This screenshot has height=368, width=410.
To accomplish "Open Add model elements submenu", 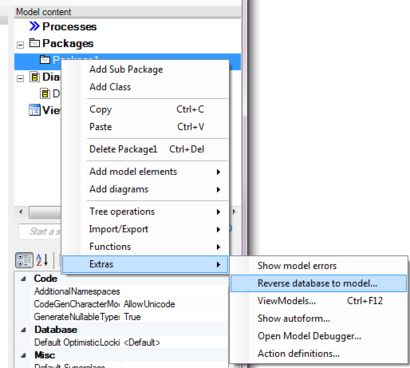I will coord(145,172).
